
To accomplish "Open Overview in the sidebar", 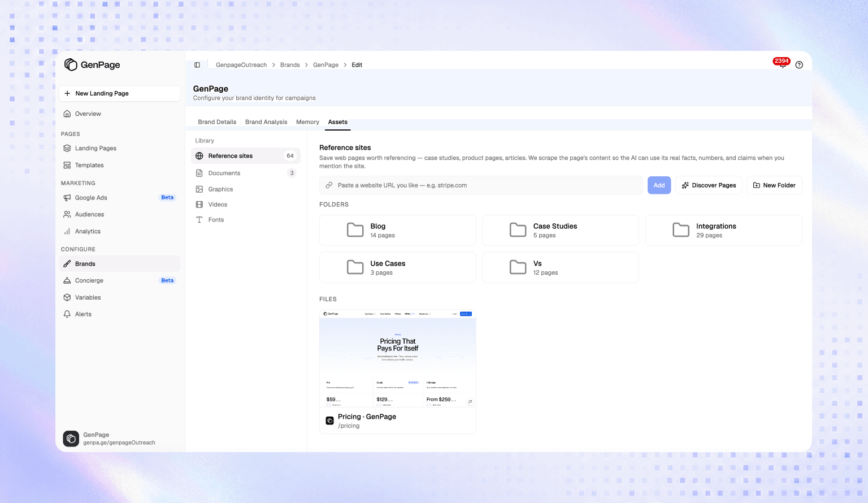I will (120, 114).
